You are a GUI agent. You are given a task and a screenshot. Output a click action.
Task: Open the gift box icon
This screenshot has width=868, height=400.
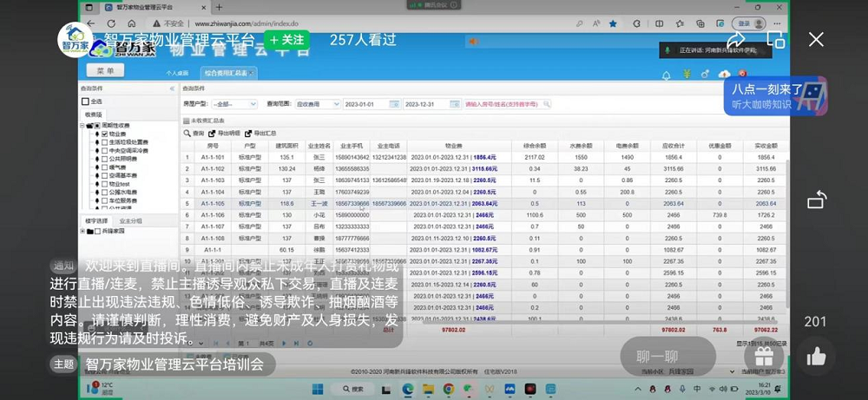click(x=763, y=357)
